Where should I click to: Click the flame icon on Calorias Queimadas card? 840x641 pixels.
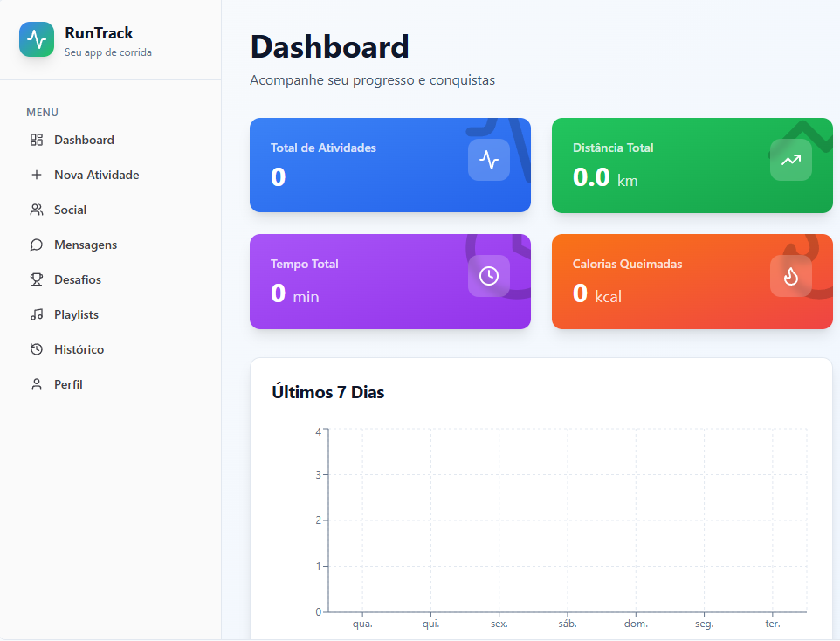tap(791, 276)
